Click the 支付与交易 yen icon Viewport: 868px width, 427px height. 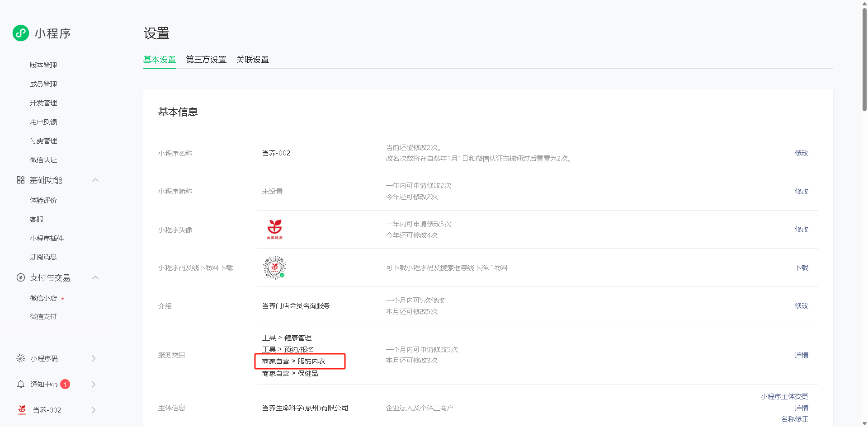tap(21, 277)
